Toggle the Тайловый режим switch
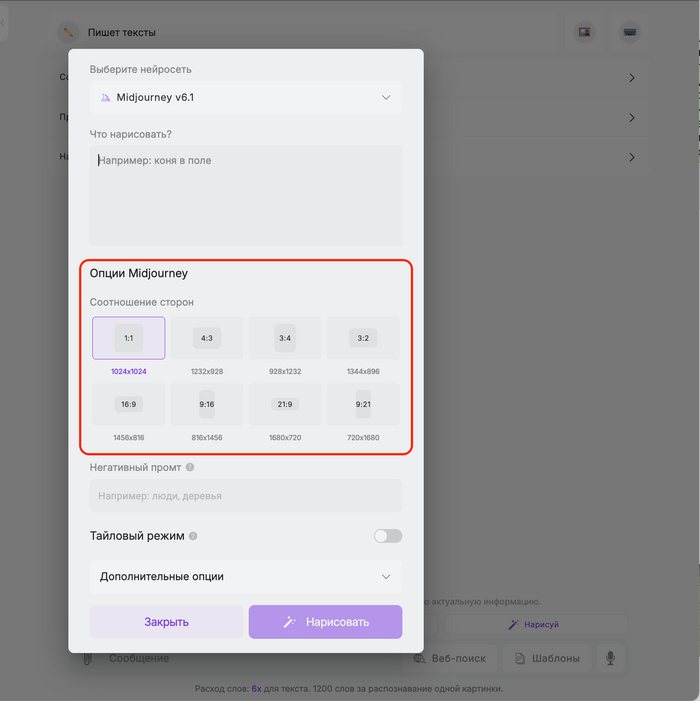 click(x=388, y=536)
